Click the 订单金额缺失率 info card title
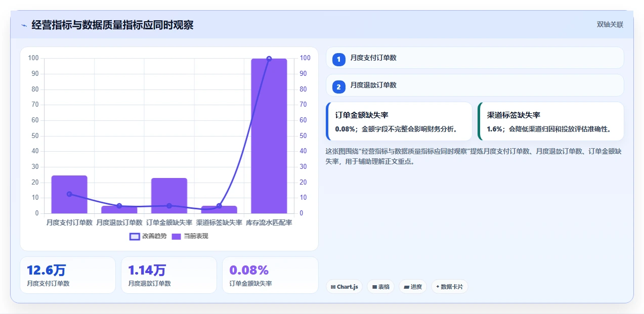Viewport: 644px width, 314px height. point(362,115)
